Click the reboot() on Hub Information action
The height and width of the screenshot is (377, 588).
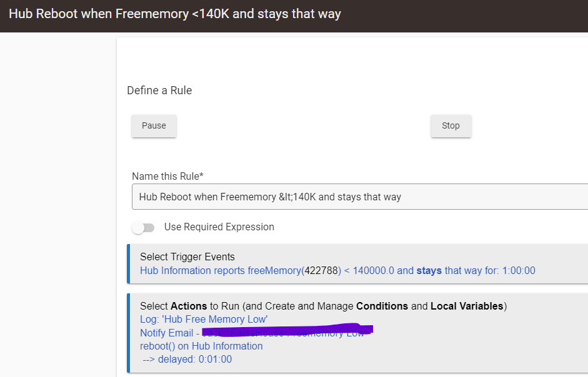tap(201, 346)
